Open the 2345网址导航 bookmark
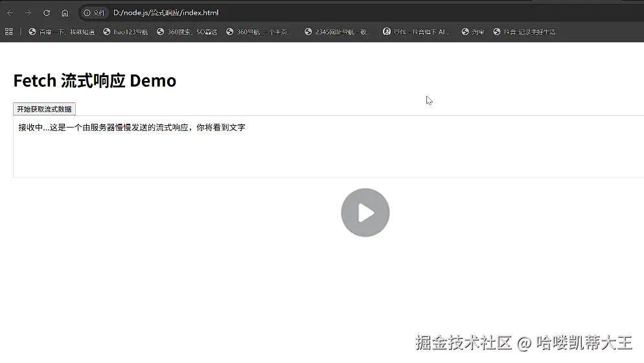 tap(338, 32)
